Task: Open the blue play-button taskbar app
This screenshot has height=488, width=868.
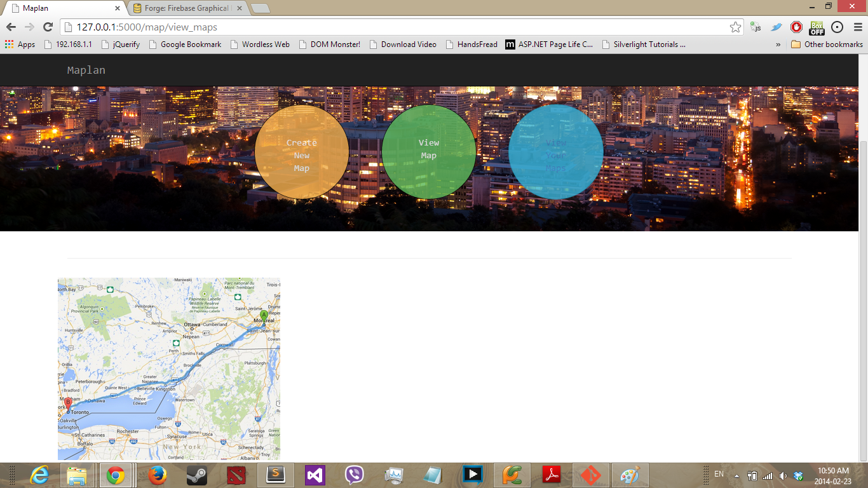Action: (x=472, y=475)
